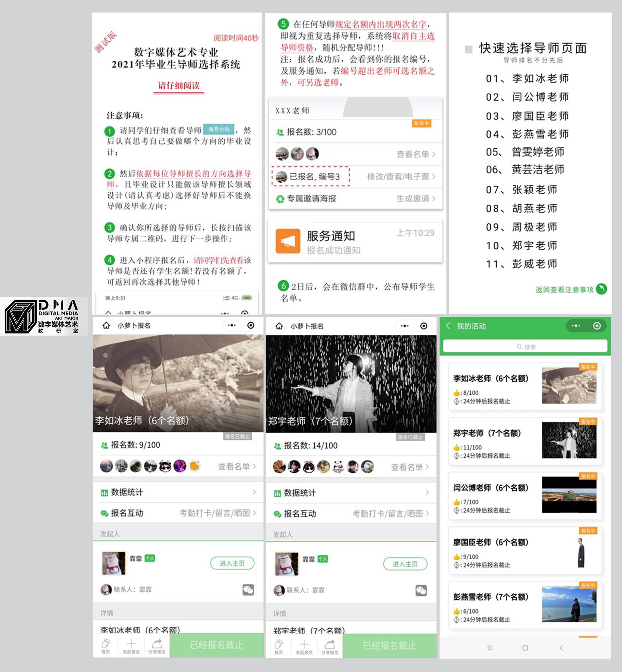Viewport: 622px width, 672px height.
Task: Expand 数据统计 row on 李如冰老师 page
Action: tap(178, 492)
